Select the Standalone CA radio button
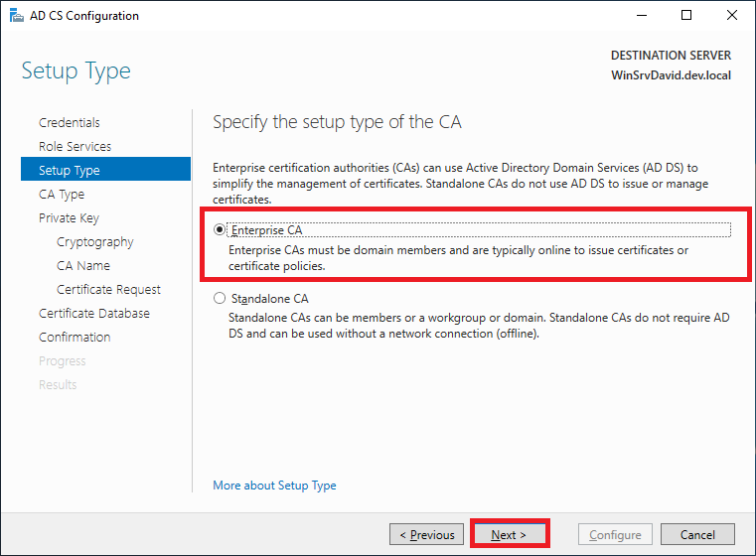Viewport: 756px width, 556px height. pos(220,298)
